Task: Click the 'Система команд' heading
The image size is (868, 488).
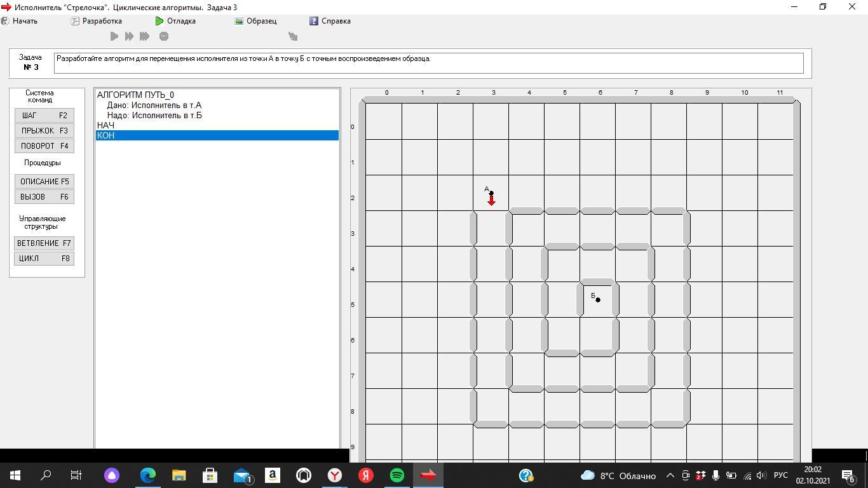Action: coord(39,97)
